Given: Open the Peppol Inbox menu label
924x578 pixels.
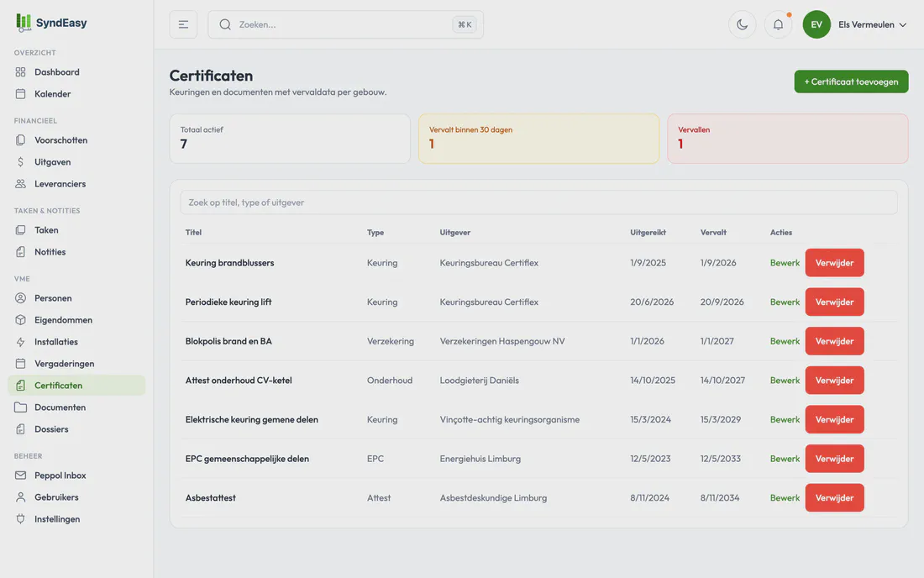Looking at the screenshot, I should point(60,476).
